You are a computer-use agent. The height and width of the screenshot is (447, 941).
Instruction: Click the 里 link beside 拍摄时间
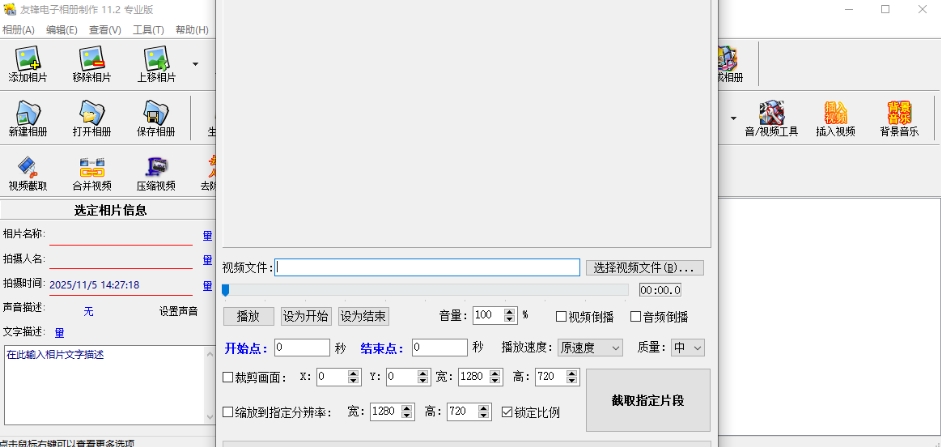207,286
